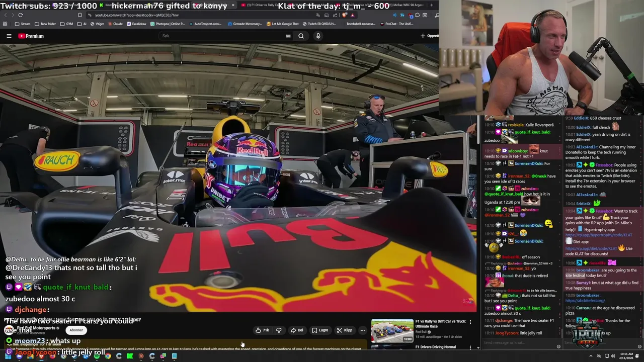The height and width of the screenshot is (362, 644).
Task: Open F1 vs Rally vs Drift Car thumbnail
Action: pos(392,331)
